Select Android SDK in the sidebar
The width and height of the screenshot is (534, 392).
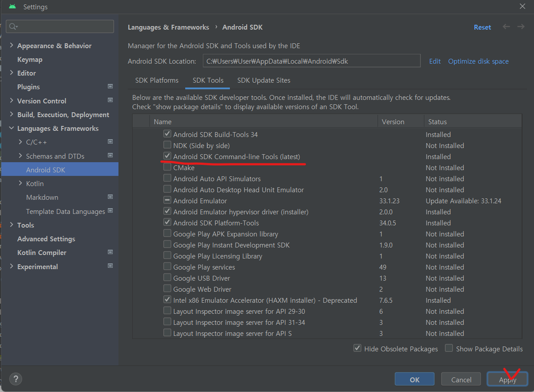tap(60, 170)
